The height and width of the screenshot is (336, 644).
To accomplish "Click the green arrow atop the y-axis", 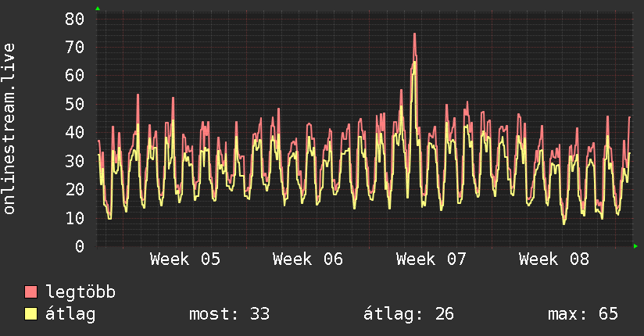I will (98, 9).
